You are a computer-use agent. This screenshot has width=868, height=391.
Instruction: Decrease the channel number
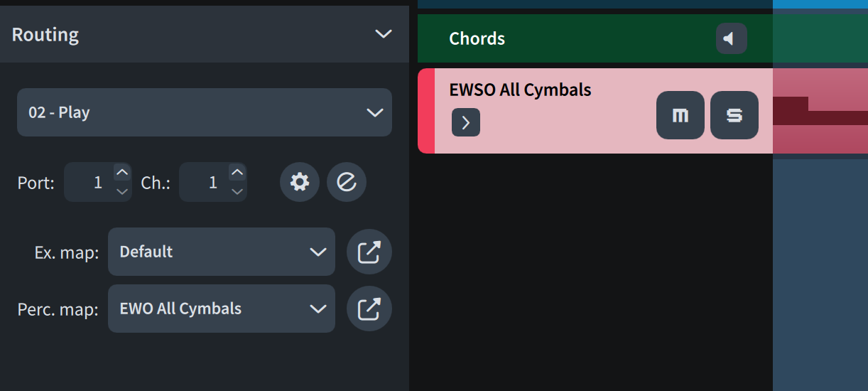coord(238,191)
